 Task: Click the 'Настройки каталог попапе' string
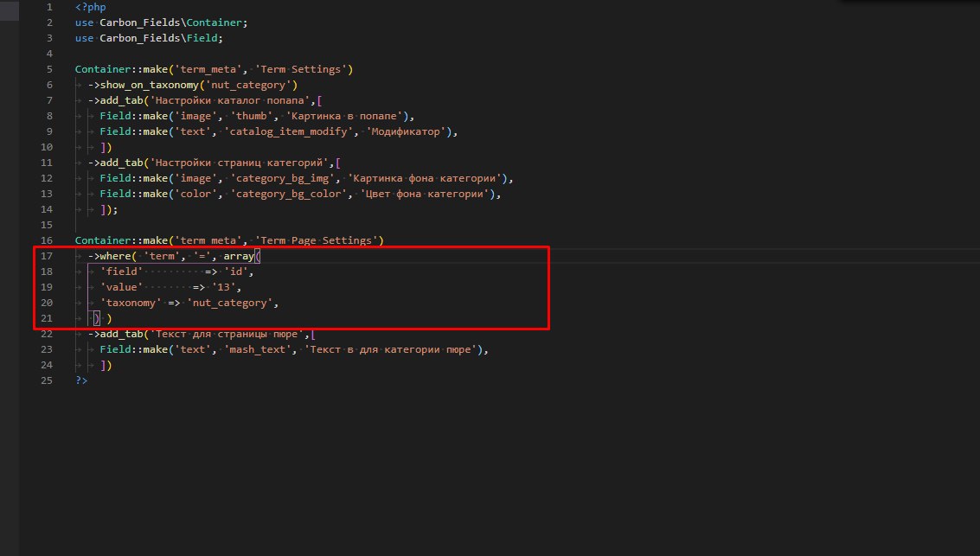(229, 100)
